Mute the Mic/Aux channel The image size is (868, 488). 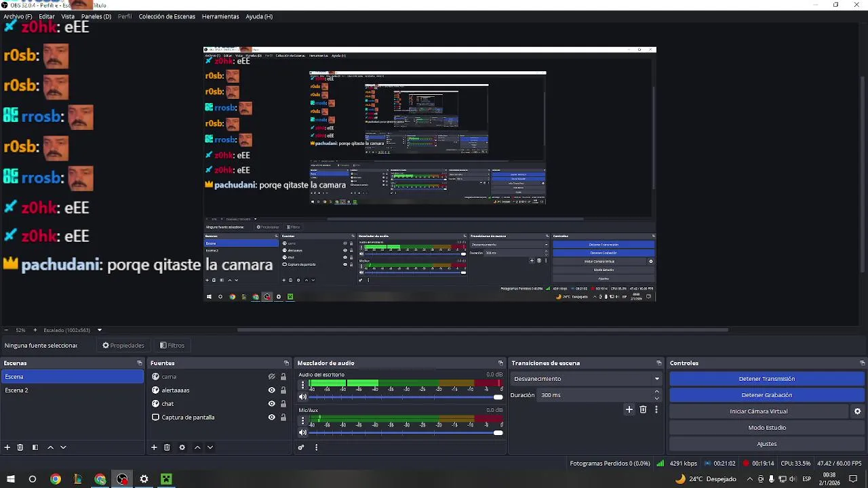(x=303, y=432)
